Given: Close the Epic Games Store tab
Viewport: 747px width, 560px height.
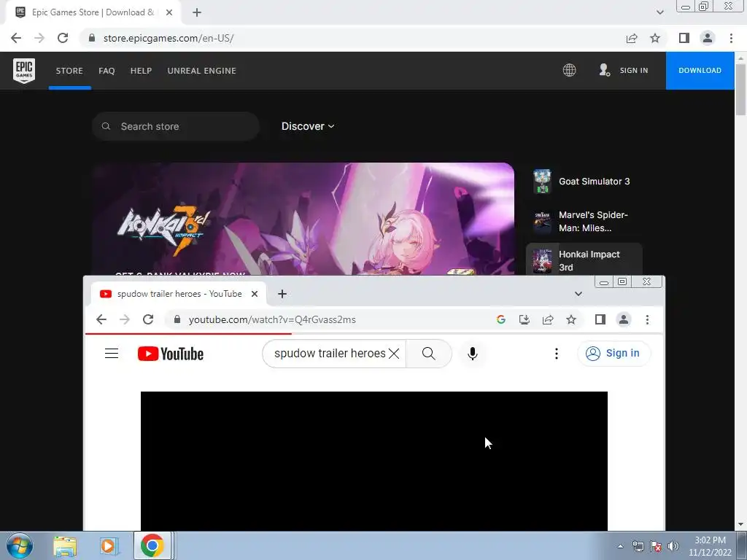Looking at the screenshot, I should (169, 12).
